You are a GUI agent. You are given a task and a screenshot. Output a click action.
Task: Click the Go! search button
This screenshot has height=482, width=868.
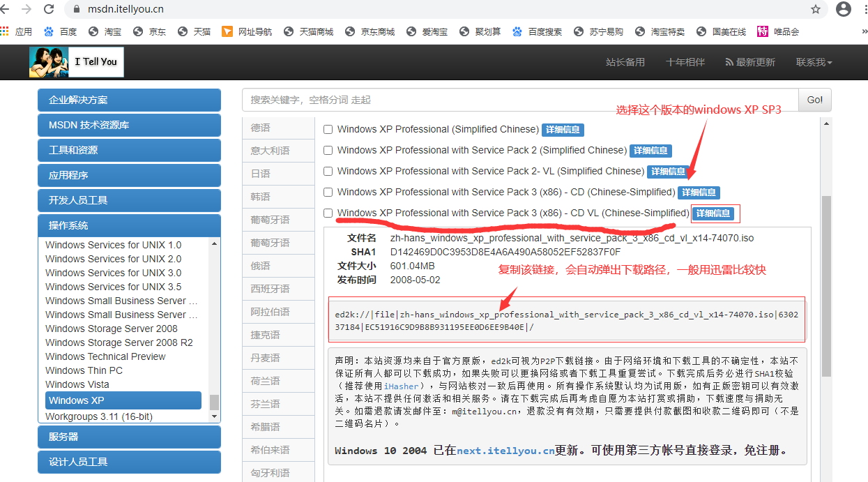tap(815, 100)
